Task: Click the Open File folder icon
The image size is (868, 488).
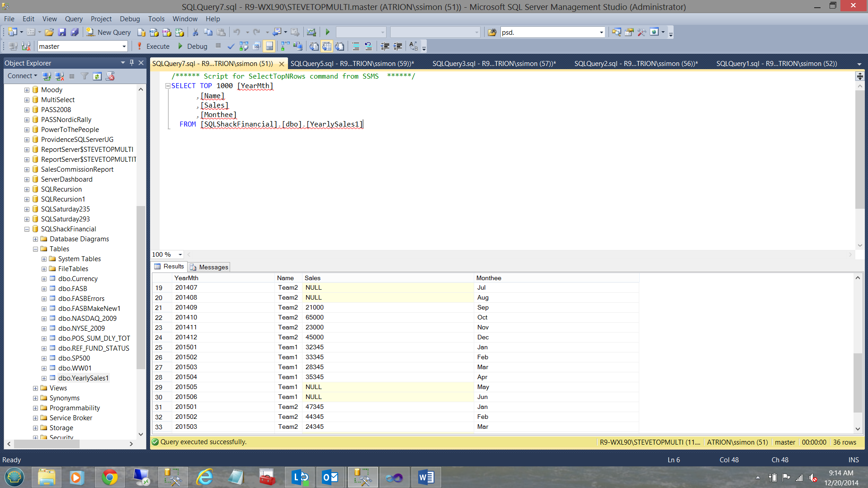Action: [49, 32]
